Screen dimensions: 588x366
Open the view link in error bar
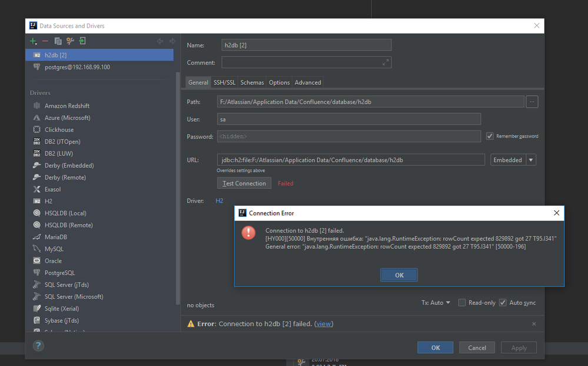323,324
